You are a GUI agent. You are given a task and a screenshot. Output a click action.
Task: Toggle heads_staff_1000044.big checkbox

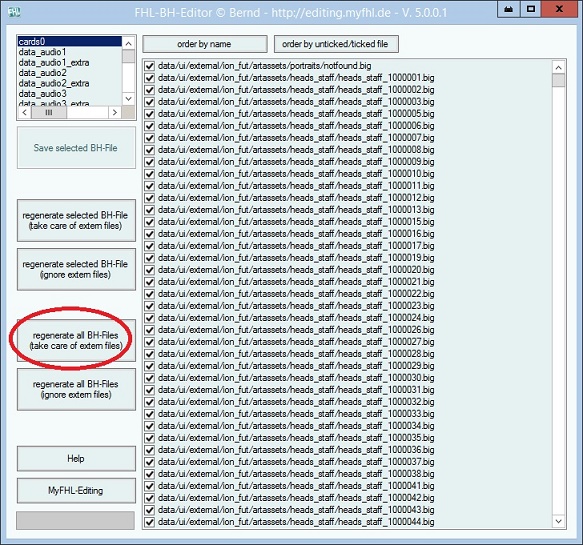point(149,522)
